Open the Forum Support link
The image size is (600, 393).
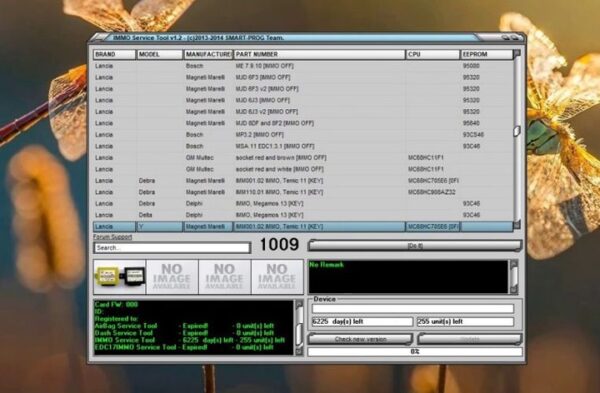(x=112, y=237)
